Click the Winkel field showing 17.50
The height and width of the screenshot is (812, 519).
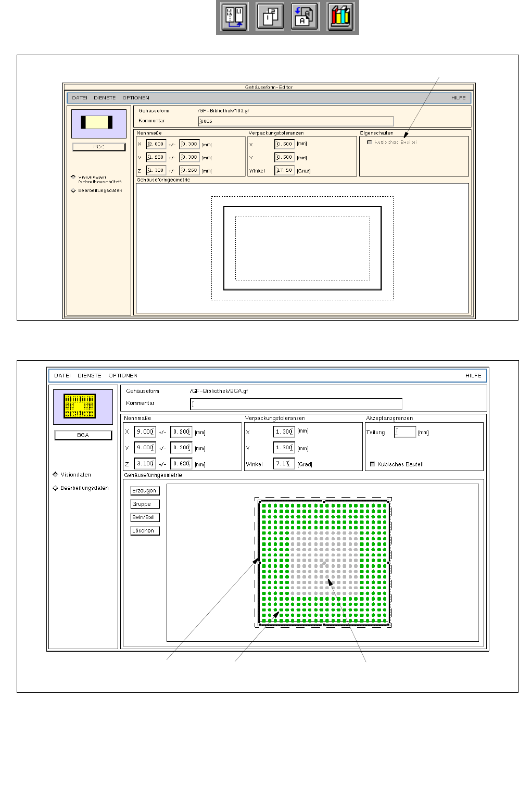(284, 171)
